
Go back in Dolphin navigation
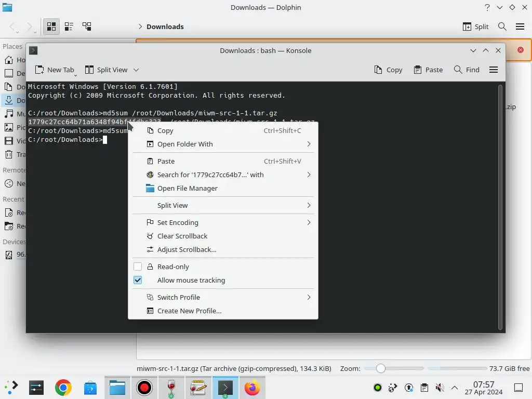point(12,26)
